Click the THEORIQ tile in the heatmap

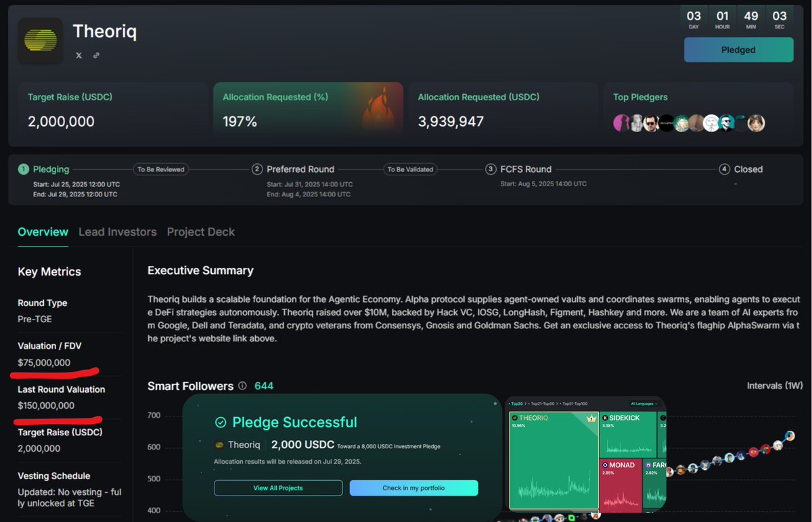554,460
